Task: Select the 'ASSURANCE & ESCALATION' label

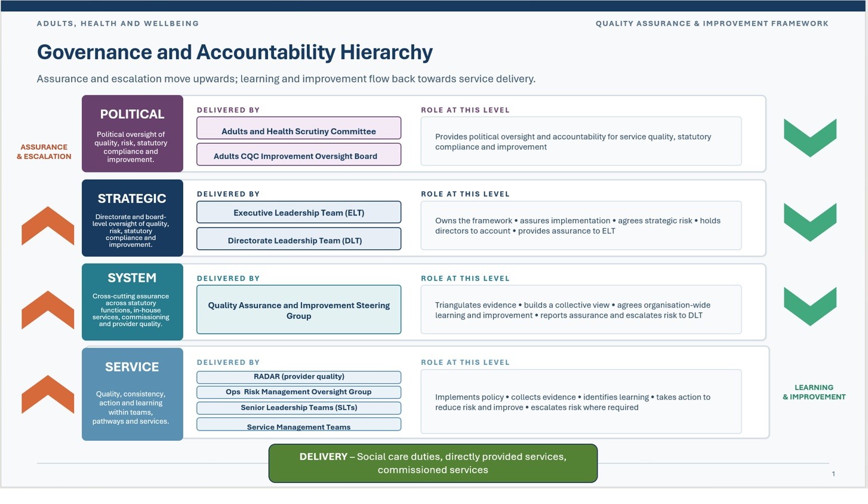Action: (x=44, y=152)
